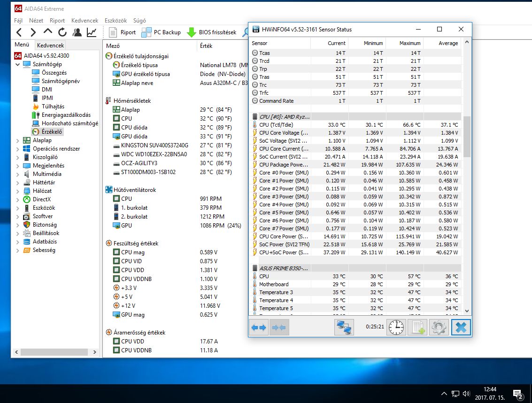Viewport: 532px width, 403px height.
Task: Click BIOS frissítések toolbar button
Action: click(211, 32)
